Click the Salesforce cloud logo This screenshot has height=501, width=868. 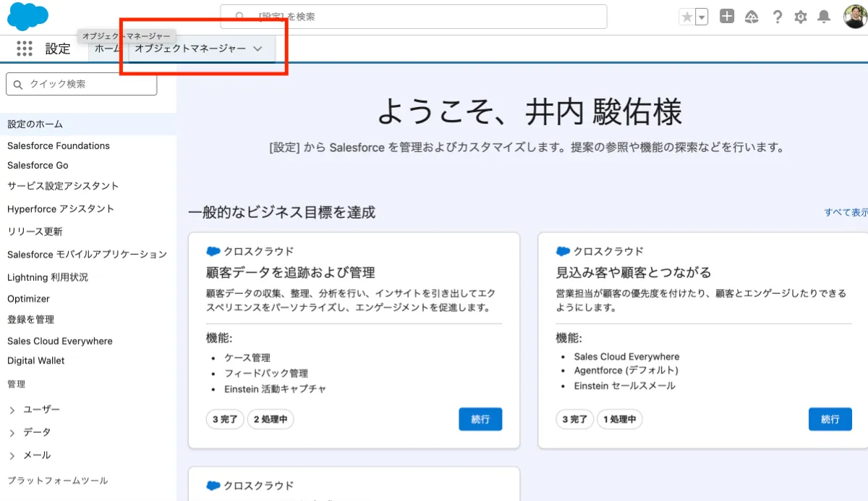click(x=27, y=16)
